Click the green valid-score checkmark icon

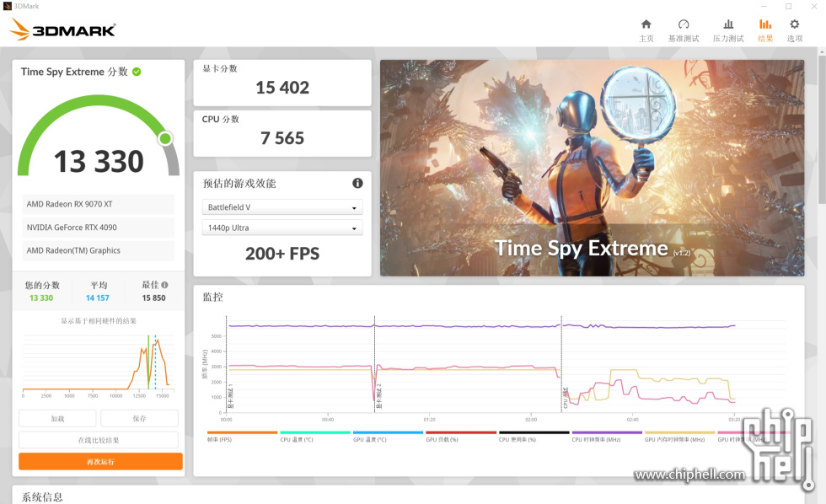(137, 72)
